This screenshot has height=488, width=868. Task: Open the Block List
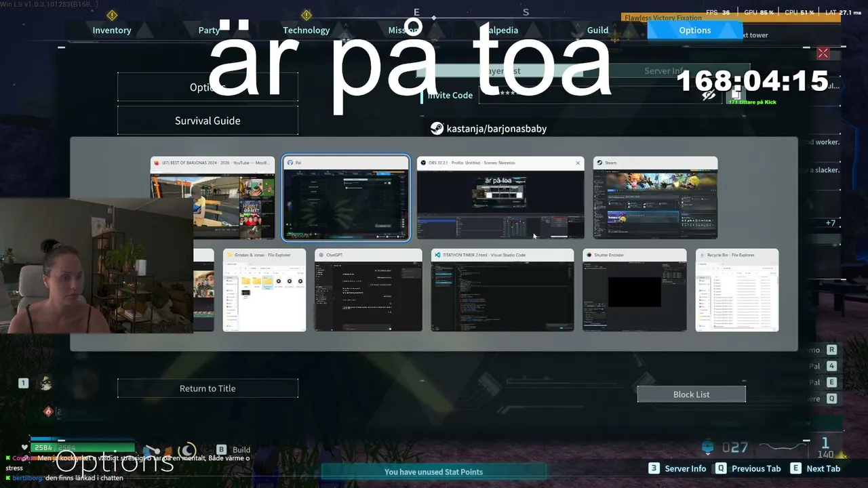(691, 394)
